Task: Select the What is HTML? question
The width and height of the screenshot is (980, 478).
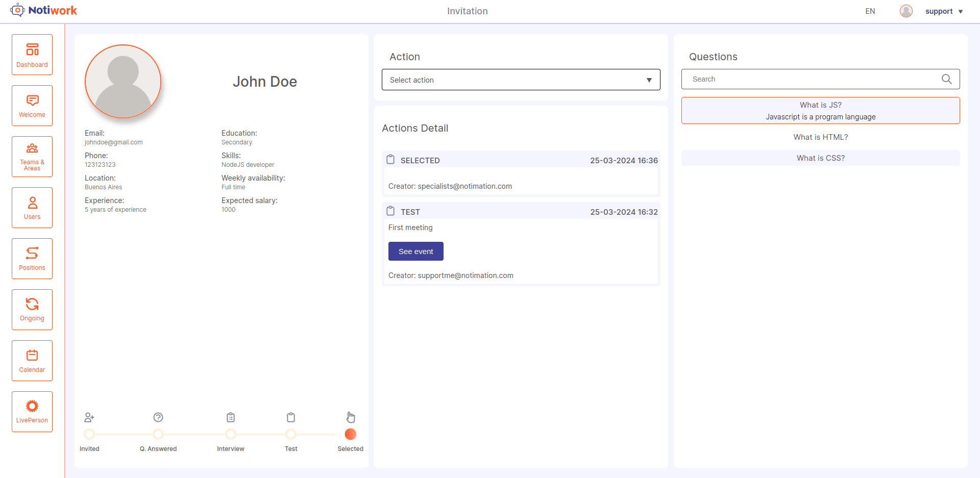Action: click(821, 137)
